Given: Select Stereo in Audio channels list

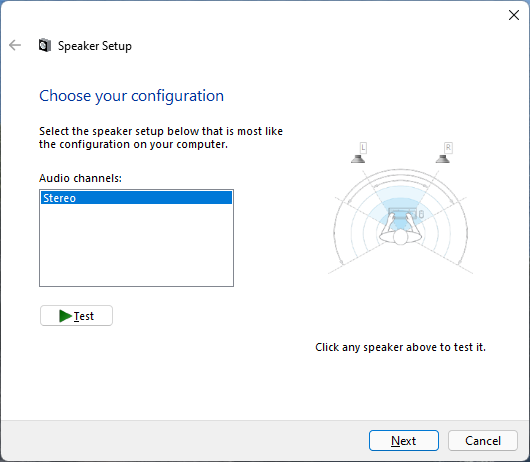Looking at the screenshot, I should tap(136, 198).
